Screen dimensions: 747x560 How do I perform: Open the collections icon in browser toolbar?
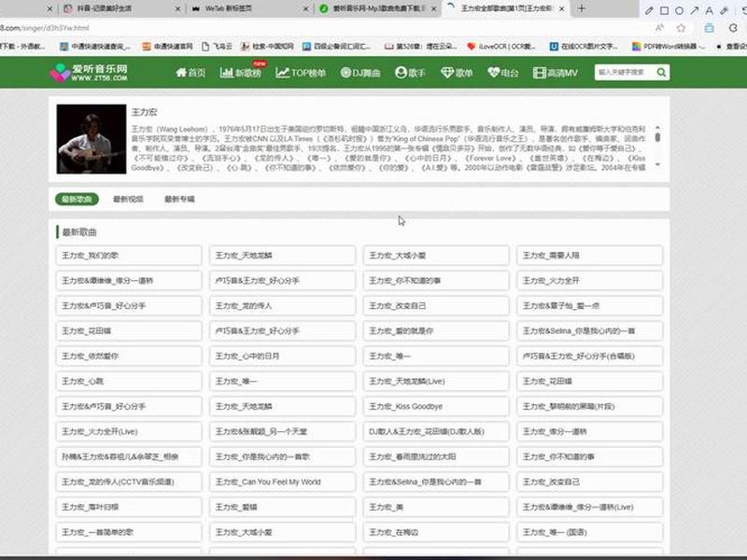click(x=710, y=28)
